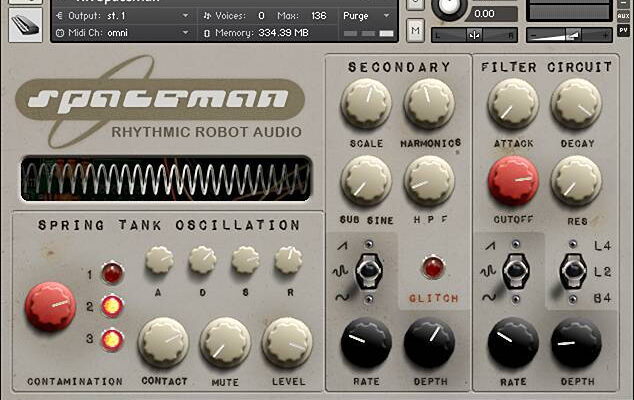Image resolution: width=634 pixels, height=400 pixels.
Task: Click the Res resonance knob
Action: click(576, 181)
